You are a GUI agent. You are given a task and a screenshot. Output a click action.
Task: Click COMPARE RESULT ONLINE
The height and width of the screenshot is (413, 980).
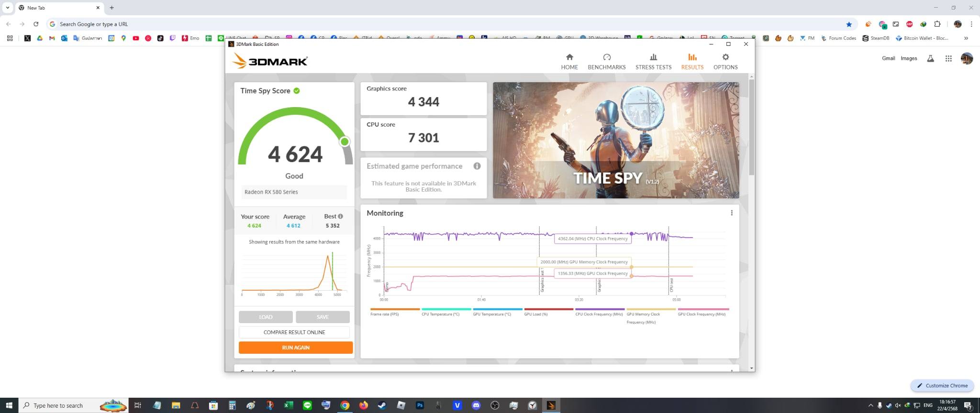294,332
